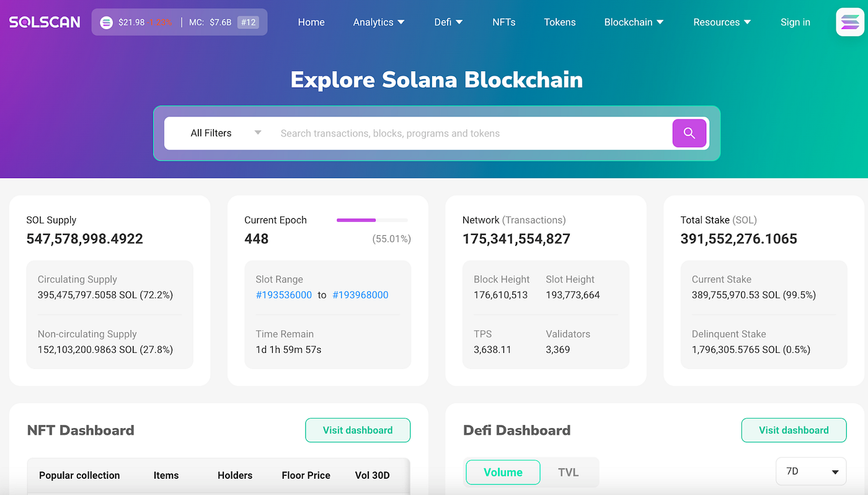Switch the Defi Dashboard to Volume view
Viewport: 868px width, 495px height.
(x=503, y=471)
